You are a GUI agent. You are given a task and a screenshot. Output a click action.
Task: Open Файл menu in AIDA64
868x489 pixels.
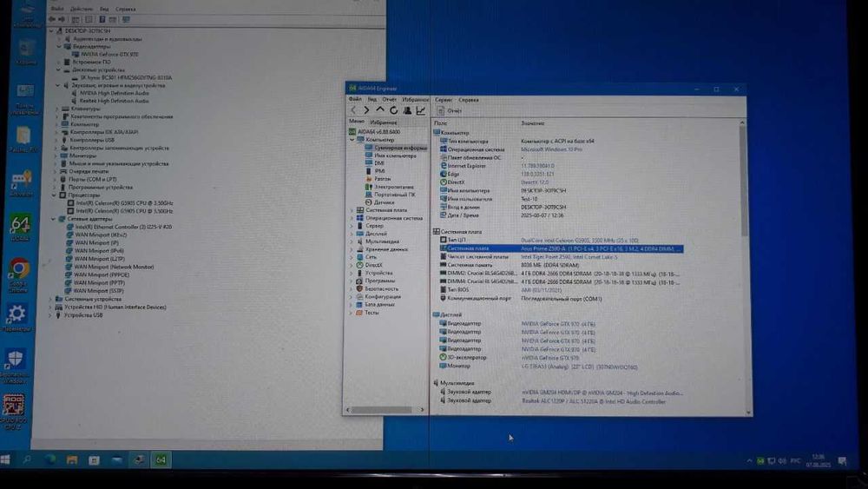pyautogui.click(x=355, y=99)
